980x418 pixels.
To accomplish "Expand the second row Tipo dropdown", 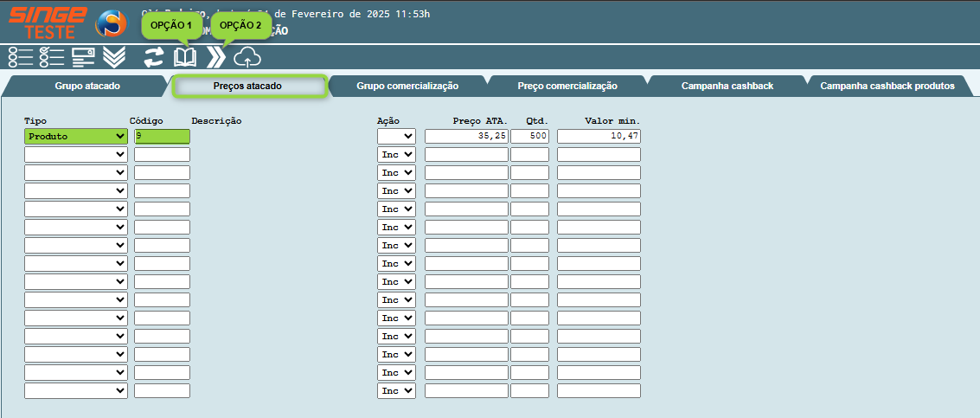I will (x=75, y=154).
